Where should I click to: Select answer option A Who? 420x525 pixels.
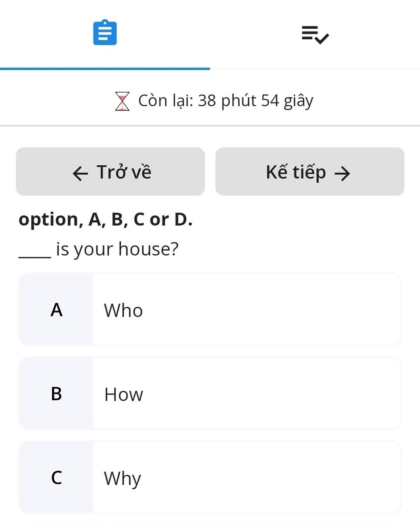(x=210, y=310)
